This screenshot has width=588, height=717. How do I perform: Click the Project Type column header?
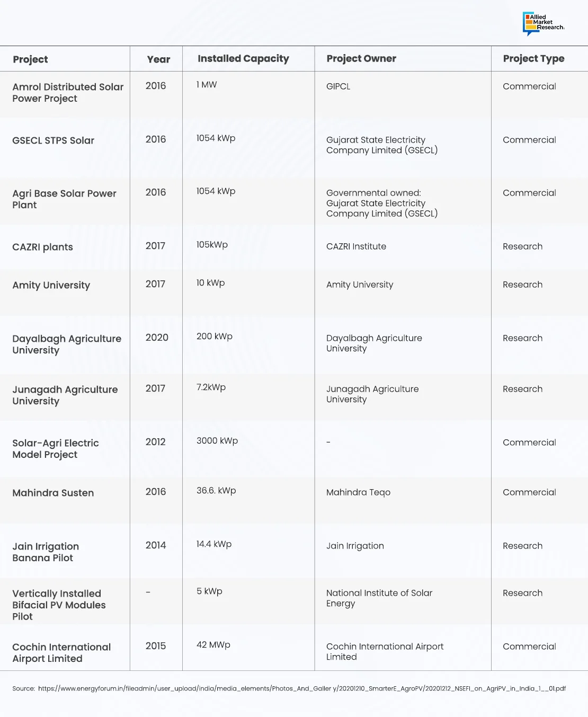tap(533, 59)
